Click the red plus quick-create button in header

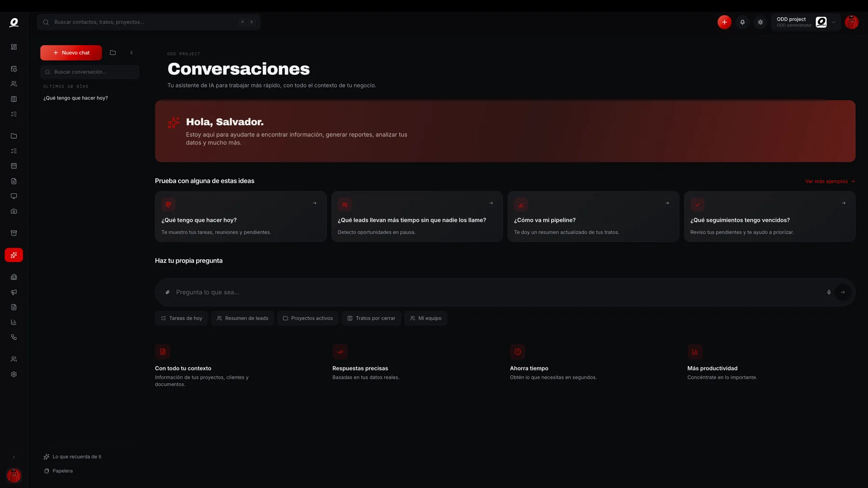tap(724, 22)
